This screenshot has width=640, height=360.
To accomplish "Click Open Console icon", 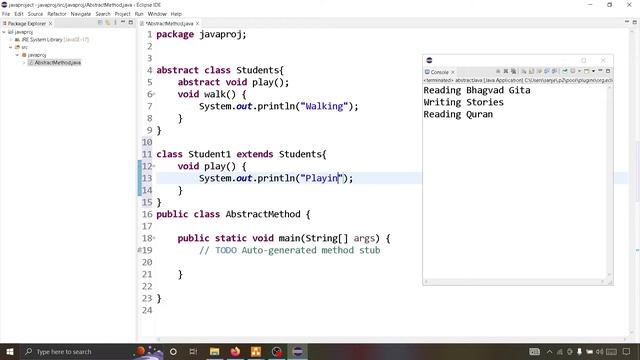I will pos(587,71).
